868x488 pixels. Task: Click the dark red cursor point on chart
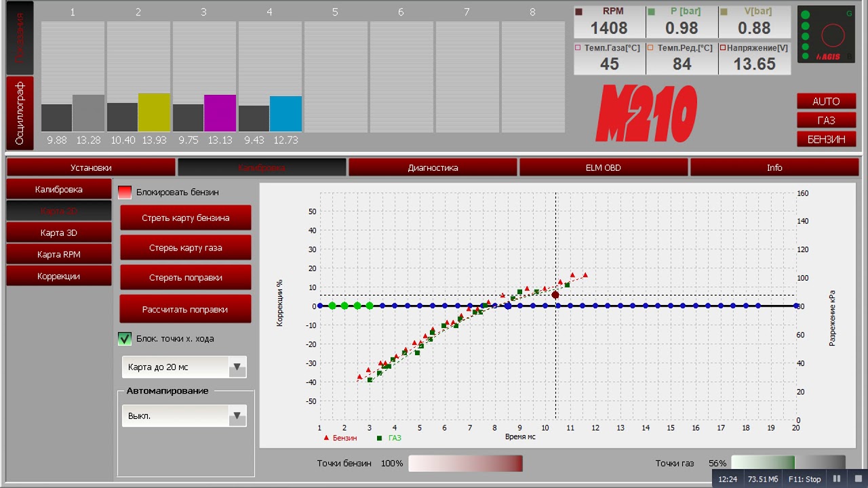click(x=555, y=295)
